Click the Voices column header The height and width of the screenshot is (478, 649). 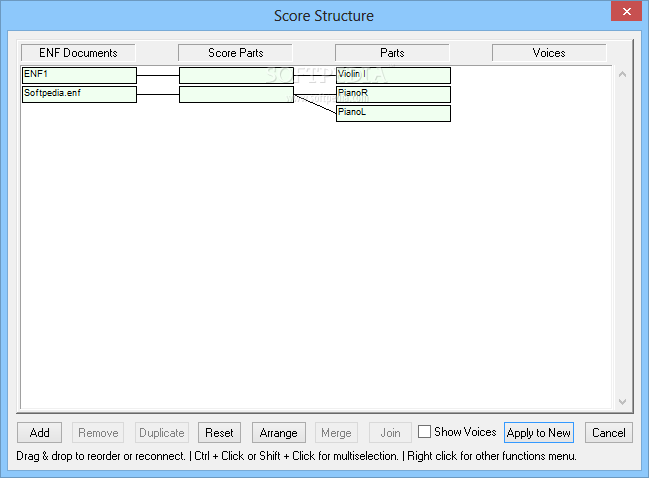(x=549, y=53)
